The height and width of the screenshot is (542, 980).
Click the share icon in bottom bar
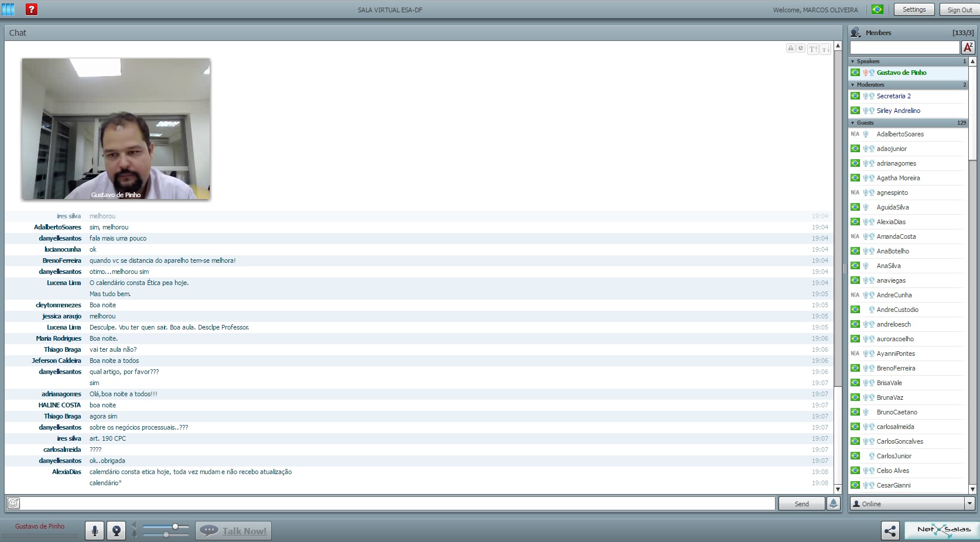click(890, 531)
